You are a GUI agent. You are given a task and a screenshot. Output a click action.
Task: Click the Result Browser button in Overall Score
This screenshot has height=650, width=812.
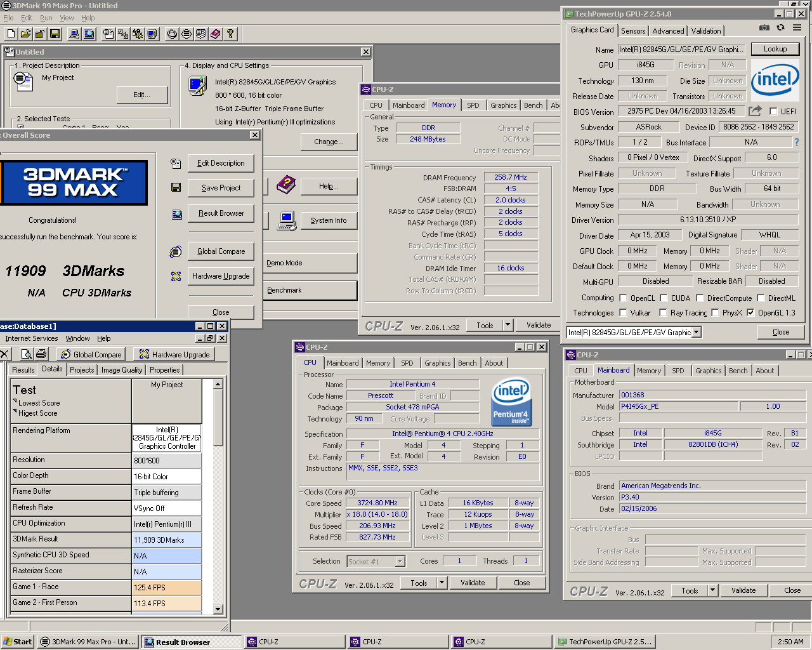pyautogui.click(x=221, y=213)
